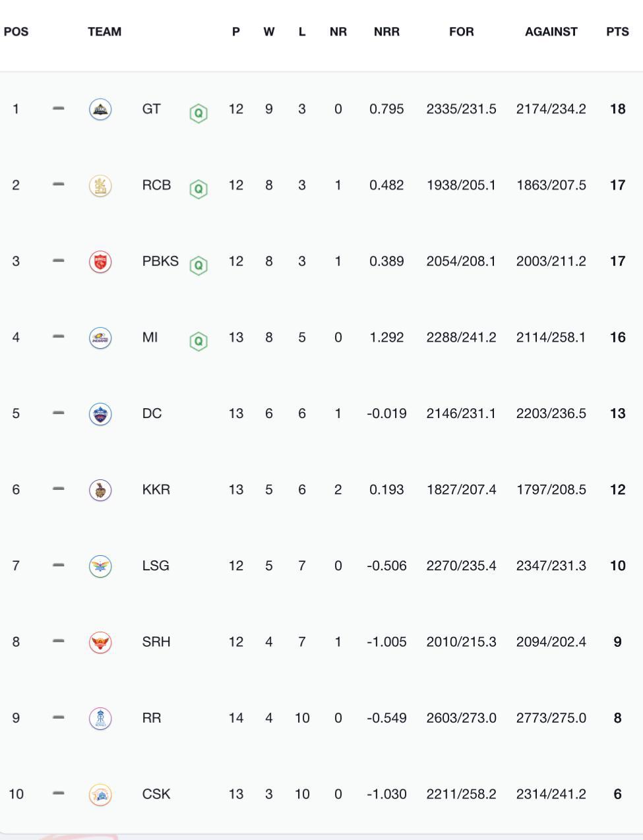This screenshot has height=840, width=643.
Task: Click GT's qualified Q badge
Action: click(x=199, y=113)
